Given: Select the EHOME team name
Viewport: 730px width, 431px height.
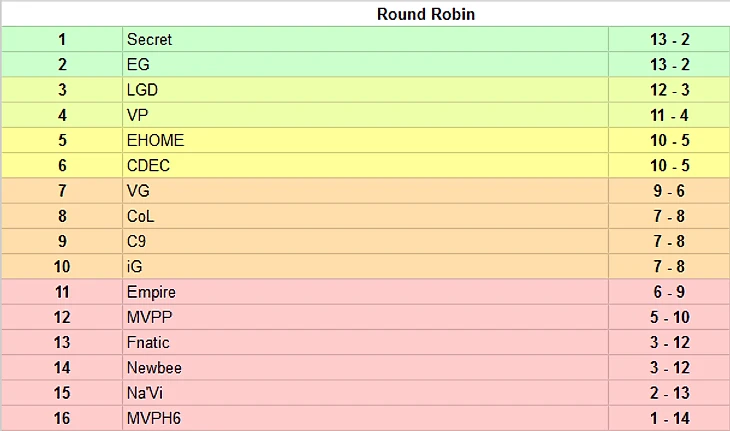Looking at the screenshot, I should 155,141.
